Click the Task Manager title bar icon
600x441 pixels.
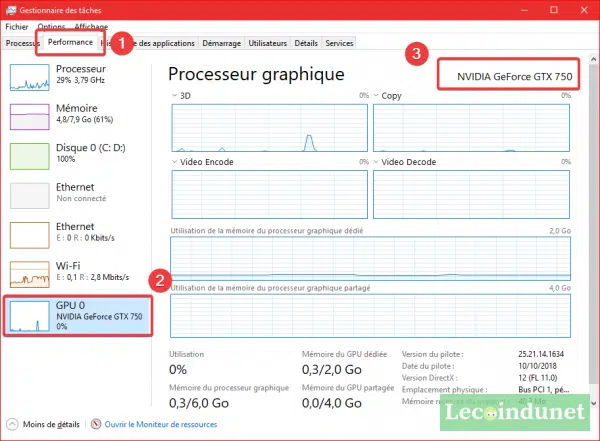click(11, 9)
